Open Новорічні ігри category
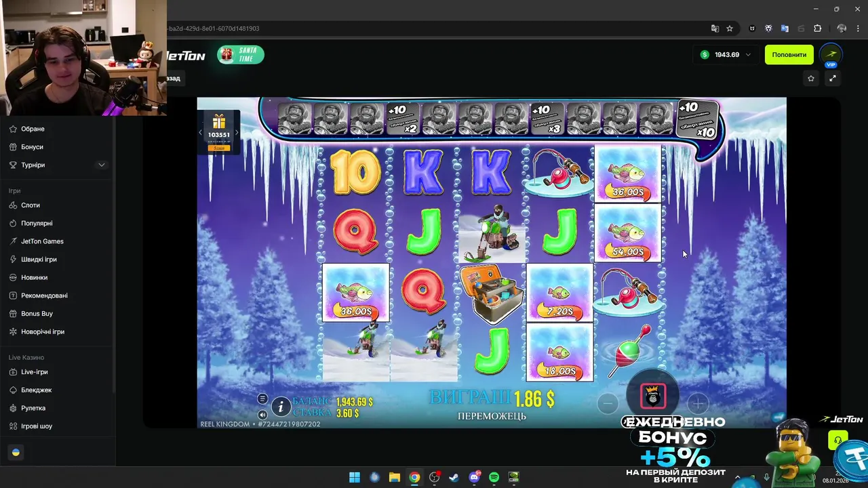 click(43, 331)
